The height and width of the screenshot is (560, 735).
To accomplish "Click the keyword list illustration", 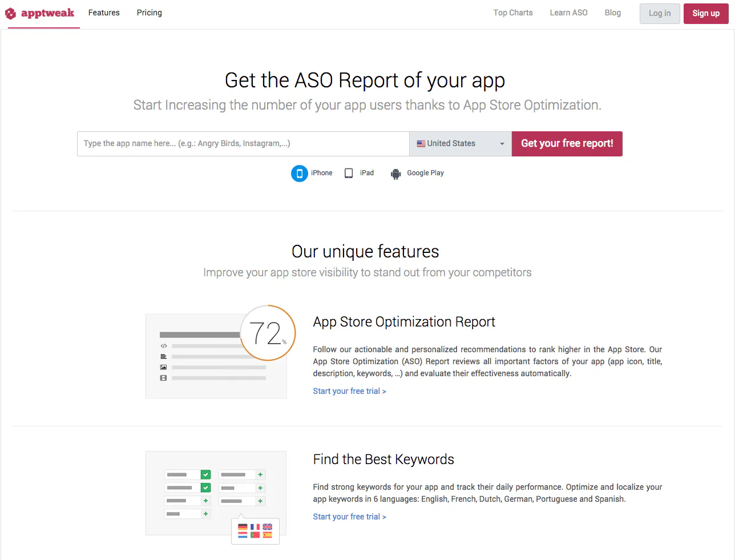I will [216, 493].
